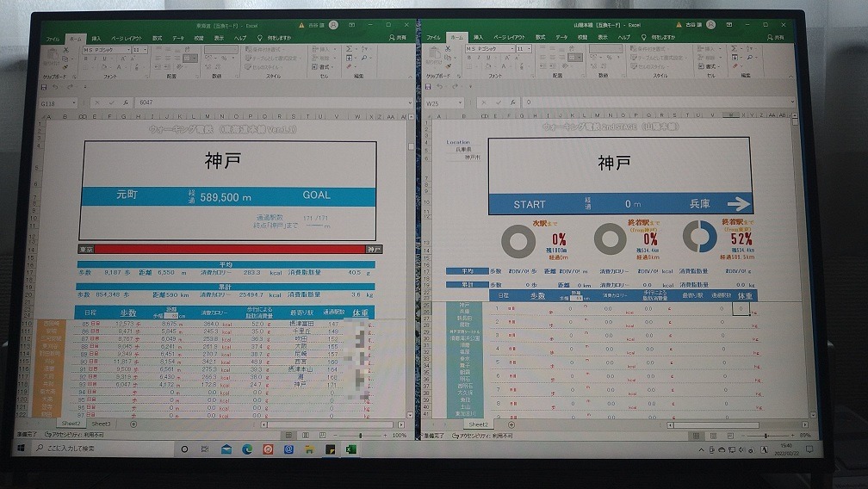Add a new sheet in the right Excel window
The height and width of the screenshot is (489, 868).
[511, 424]
